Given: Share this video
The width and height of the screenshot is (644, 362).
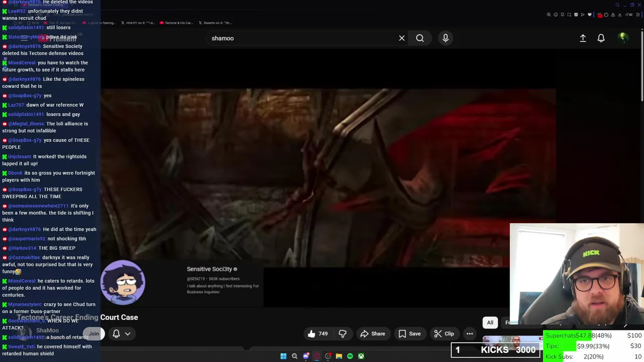Looking at the screenshot, I should pos(373,333).
